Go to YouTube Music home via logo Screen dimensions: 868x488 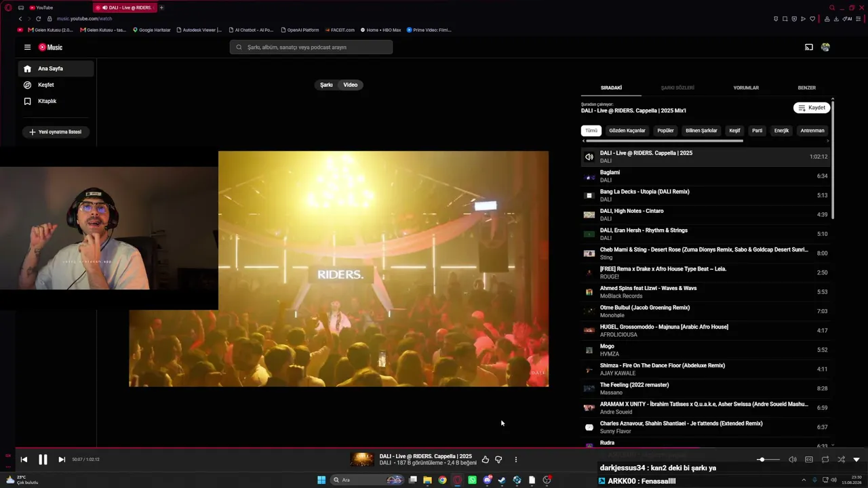pos(50,47)
